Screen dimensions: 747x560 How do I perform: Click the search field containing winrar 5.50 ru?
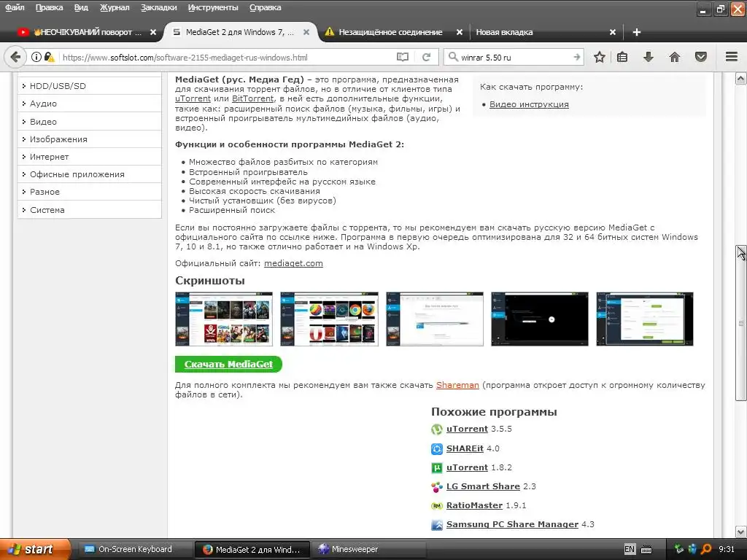pyautogui.click(x=514, y=58)
